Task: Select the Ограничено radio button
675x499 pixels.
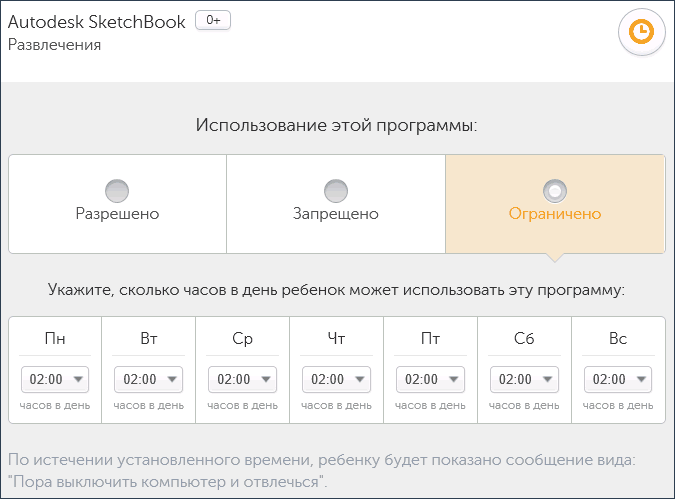Action: pyautogui.click(x=554, y=190)
